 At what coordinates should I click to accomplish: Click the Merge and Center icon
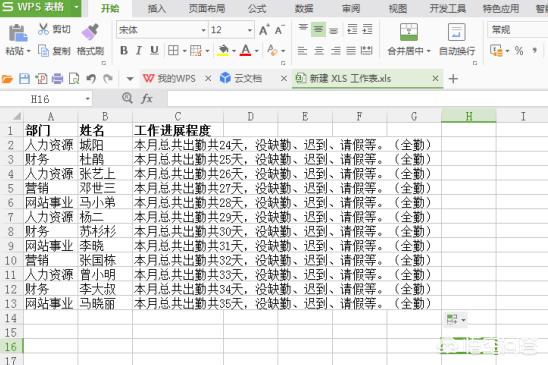tap(409, 32)
